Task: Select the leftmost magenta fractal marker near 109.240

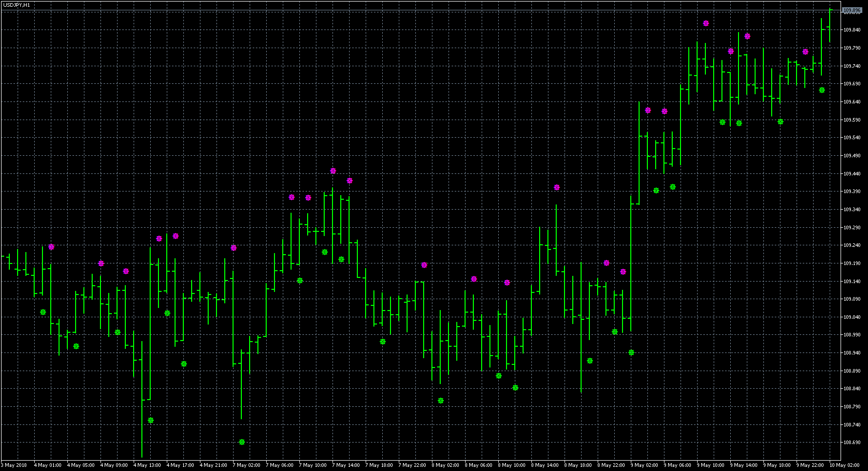Action: pyautogui.click(x=51, y=247)
